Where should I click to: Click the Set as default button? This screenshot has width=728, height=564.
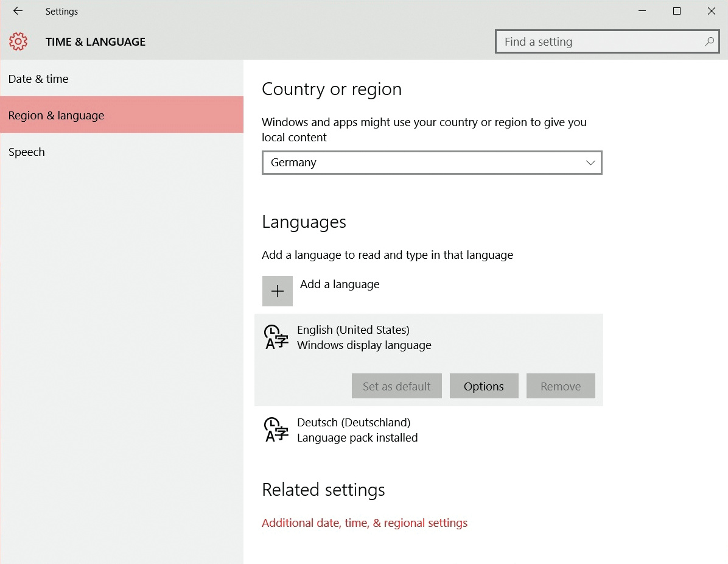pos(396,386)
